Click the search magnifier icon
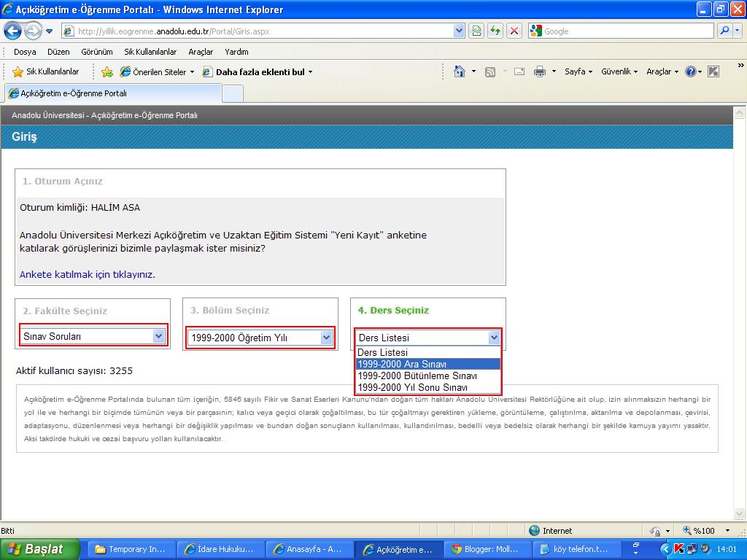The width and height of the screenshot is (747, 560). 724,31
